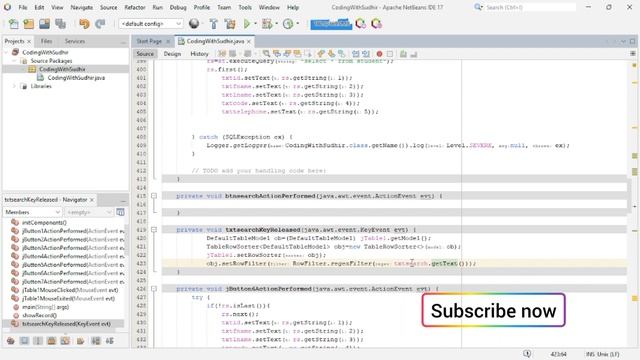This screenshot has height=360, width=640.
Task: Click the Profile Project clock icon
Action: 288,24
